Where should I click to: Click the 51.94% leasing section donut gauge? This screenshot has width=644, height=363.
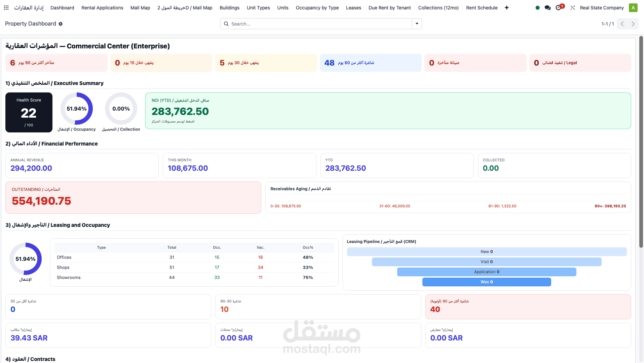tap(26, 259)
